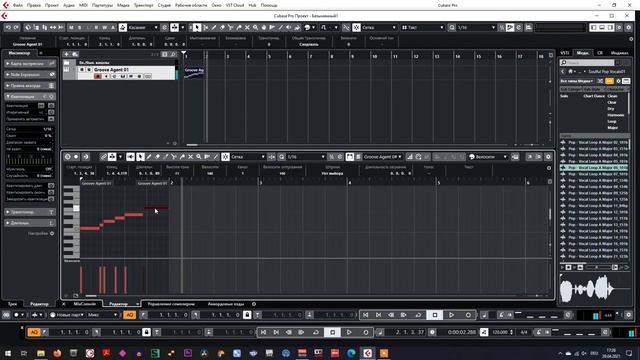
Task: Adjust the media preview volume slider
Action: (597, 267)
